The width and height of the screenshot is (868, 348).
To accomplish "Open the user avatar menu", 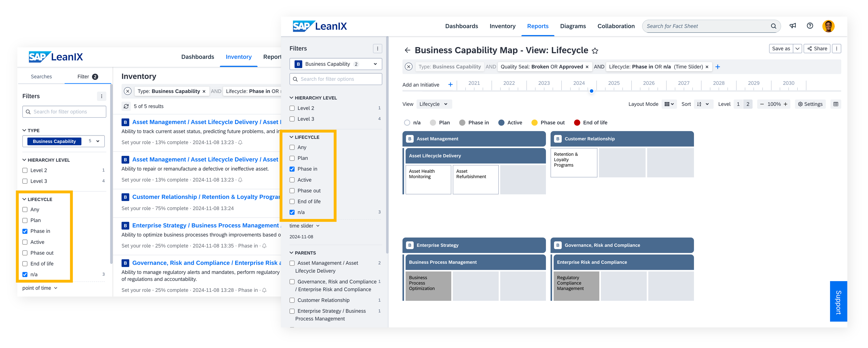I will (x=828, y=26).
